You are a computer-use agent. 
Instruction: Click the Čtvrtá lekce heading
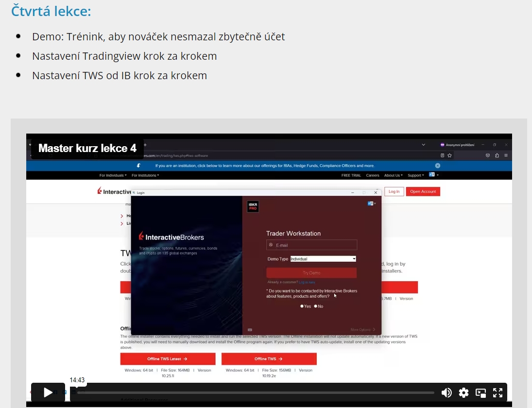pyautogui.click(x=51, y=11)
